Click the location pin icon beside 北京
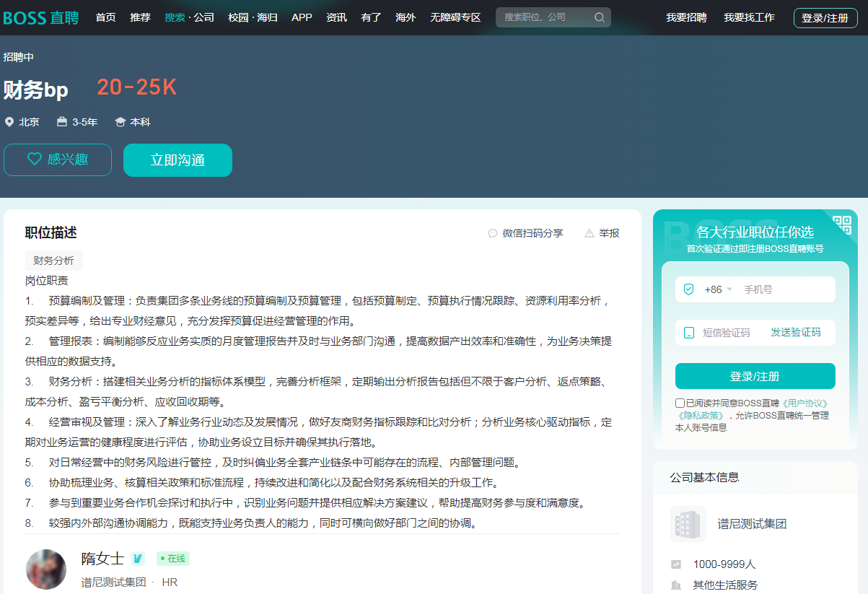The image size is (868, 594). [x=8, y=121]
